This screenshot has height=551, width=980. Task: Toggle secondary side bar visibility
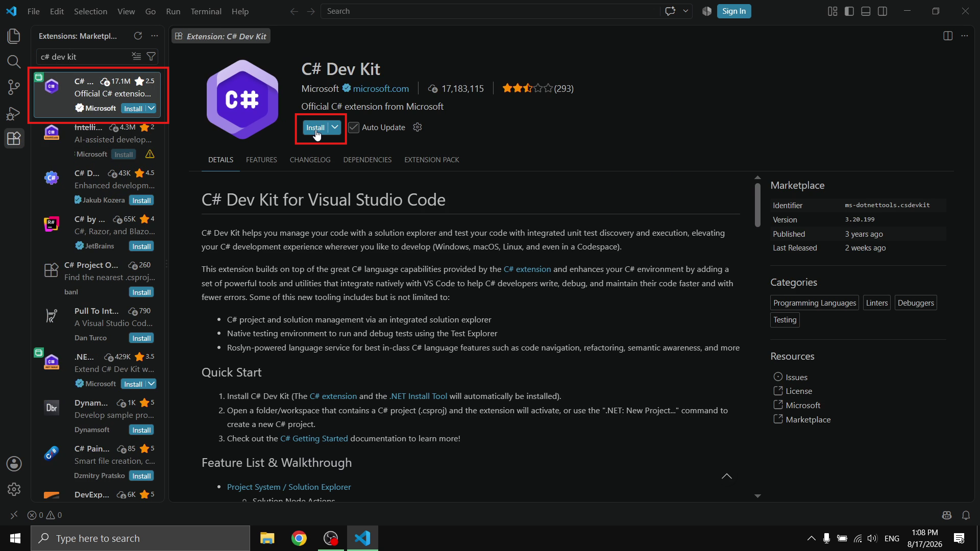[883, 11]
